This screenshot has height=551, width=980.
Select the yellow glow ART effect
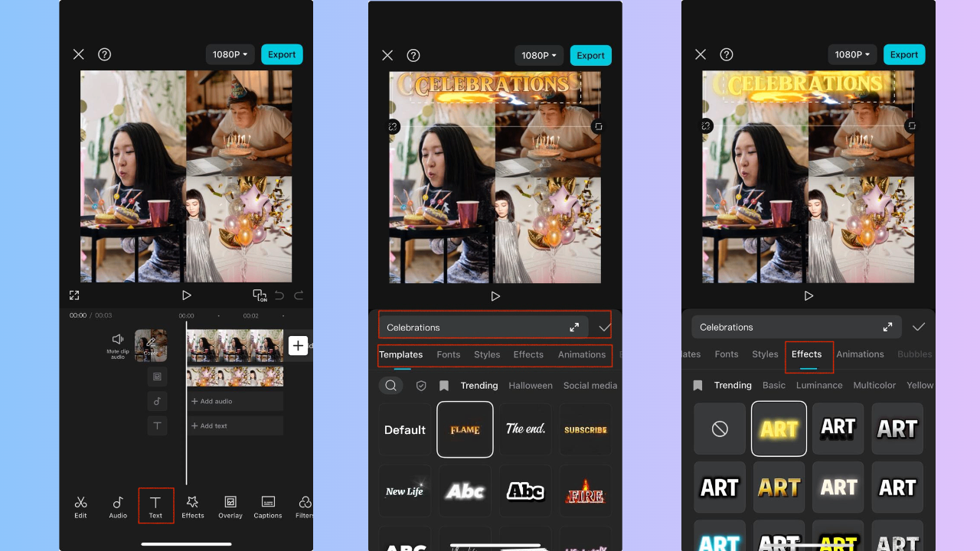[779, 429]
